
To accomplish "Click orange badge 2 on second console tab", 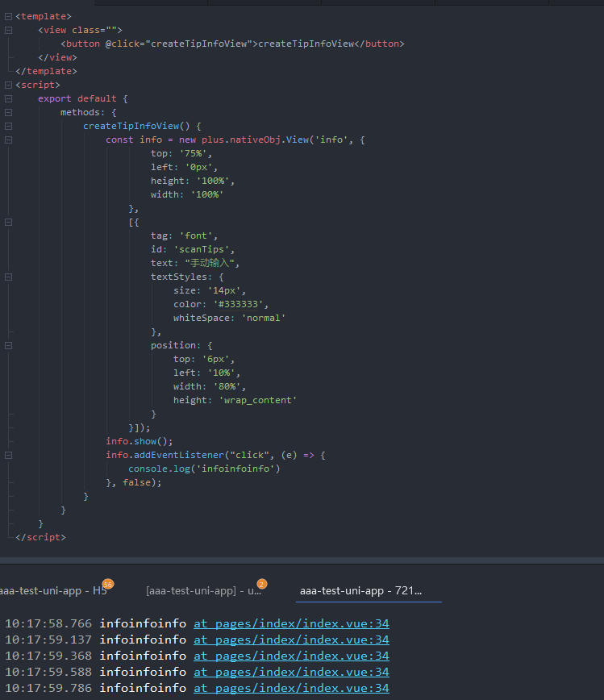I will click(x=262, y=584).
